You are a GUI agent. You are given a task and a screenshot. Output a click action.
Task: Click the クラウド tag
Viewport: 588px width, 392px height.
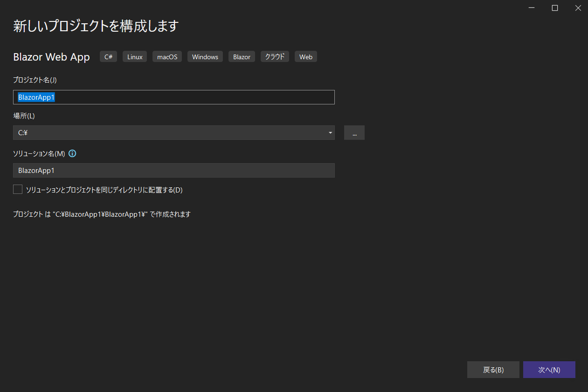[x=275, y=57]
